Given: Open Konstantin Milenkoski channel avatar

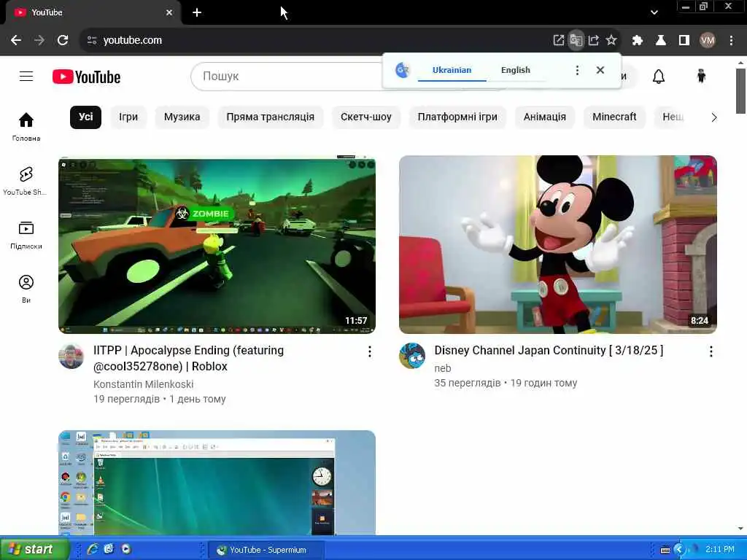Looking at the screenshot, I should coord(71,356).
